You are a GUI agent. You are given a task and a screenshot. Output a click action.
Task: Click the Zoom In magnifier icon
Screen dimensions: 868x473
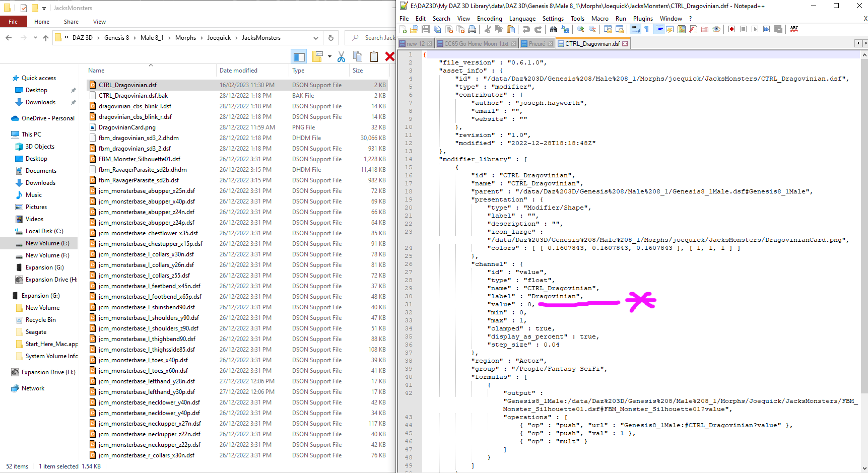tap(580, 29)
